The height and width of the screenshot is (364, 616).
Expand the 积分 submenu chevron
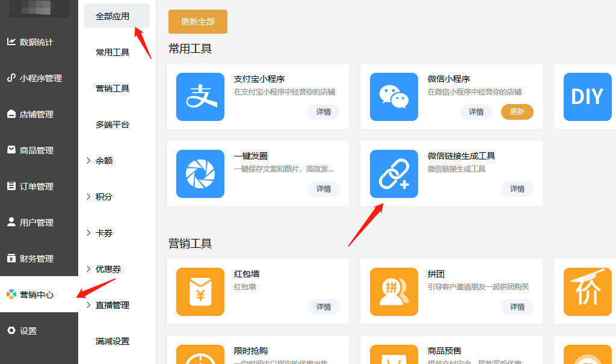coord(88,197)
